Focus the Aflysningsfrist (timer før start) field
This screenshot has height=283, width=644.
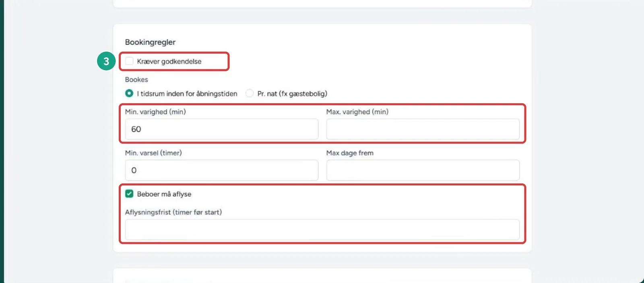pyautogui.click(x=322, y=229)
